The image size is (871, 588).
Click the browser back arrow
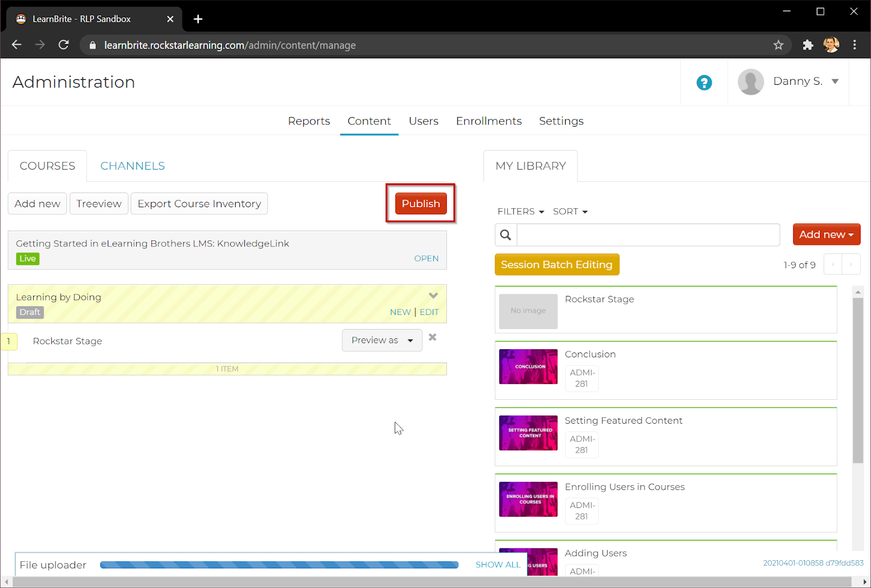point(16,45)
